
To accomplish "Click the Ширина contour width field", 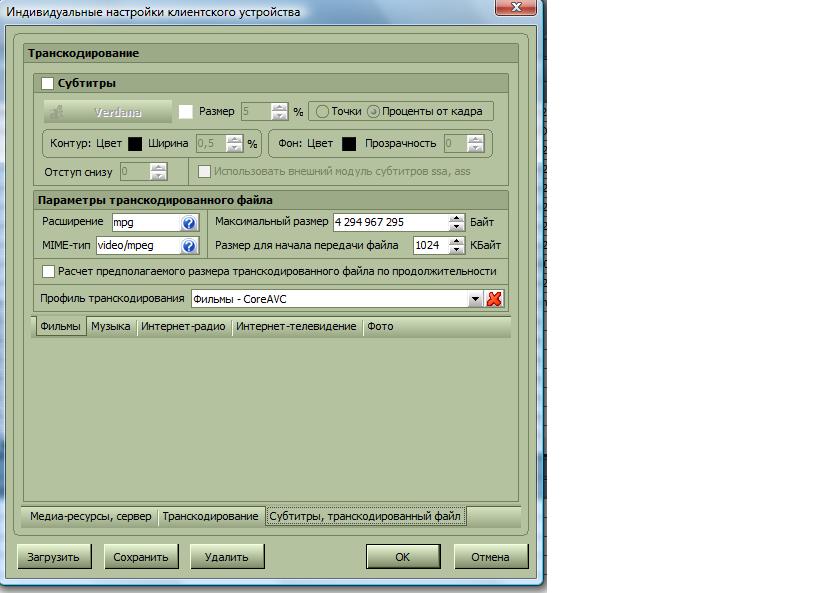I will click(x=211, y=144).
